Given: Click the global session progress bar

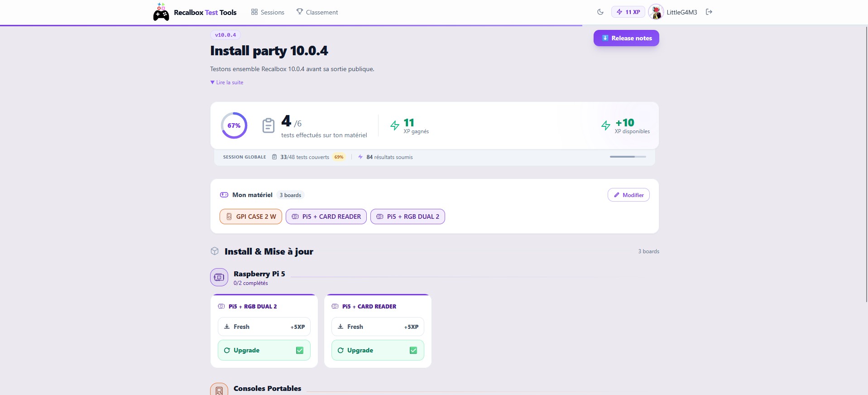Looking at the screenshot, I should point(628,157).
